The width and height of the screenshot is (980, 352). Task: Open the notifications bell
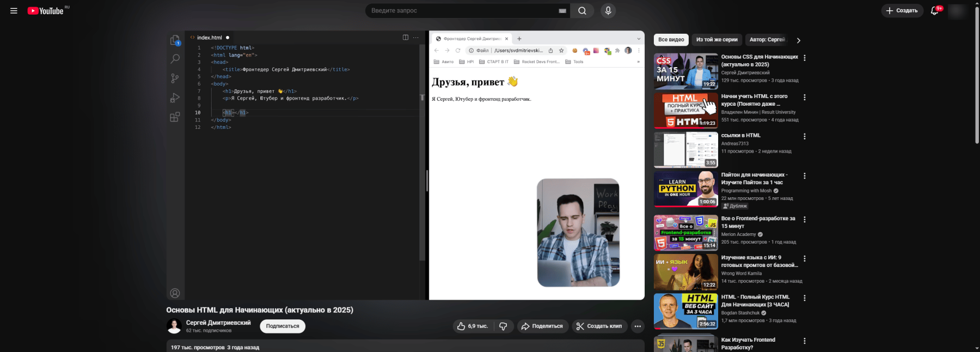935,11
